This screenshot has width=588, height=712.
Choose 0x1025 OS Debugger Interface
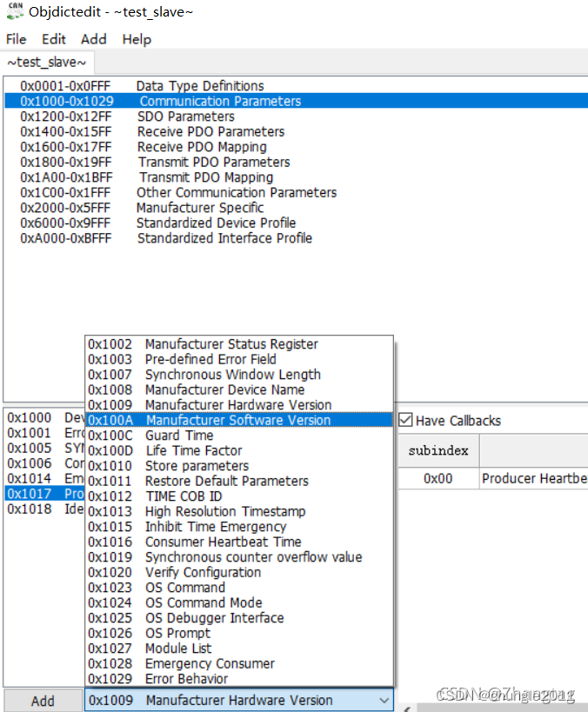pyautogui.click(x=239, y=618)
